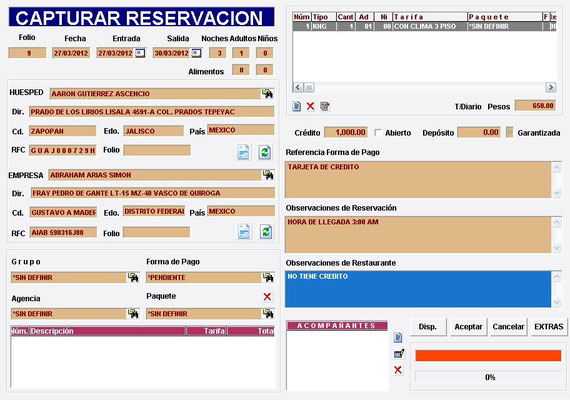
Task: Click the orange progress bar
Action: point(488,355)
